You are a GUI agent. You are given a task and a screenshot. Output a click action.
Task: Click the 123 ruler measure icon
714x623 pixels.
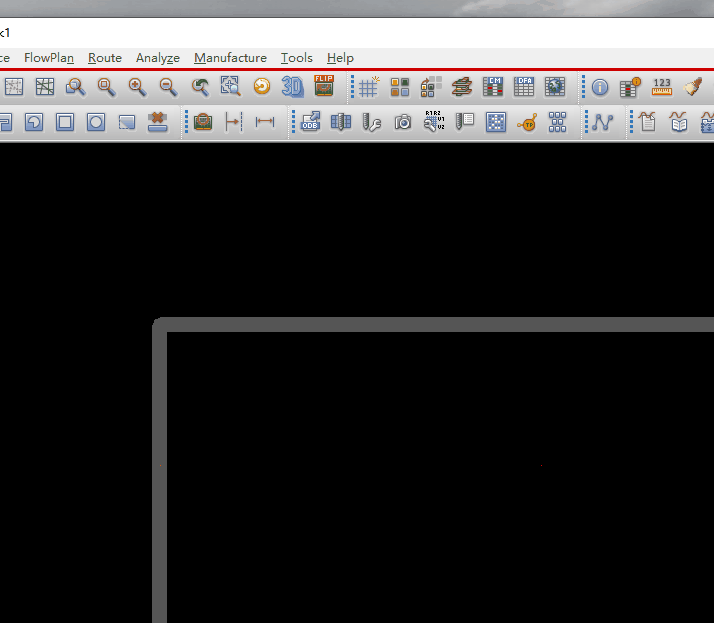coord(662,87)
